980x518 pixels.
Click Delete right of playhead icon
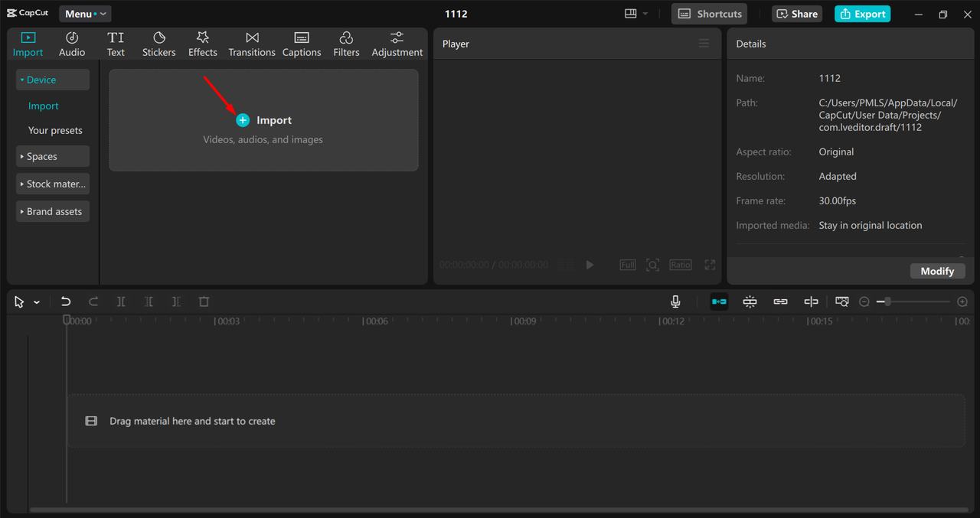(x=176, y=301)
